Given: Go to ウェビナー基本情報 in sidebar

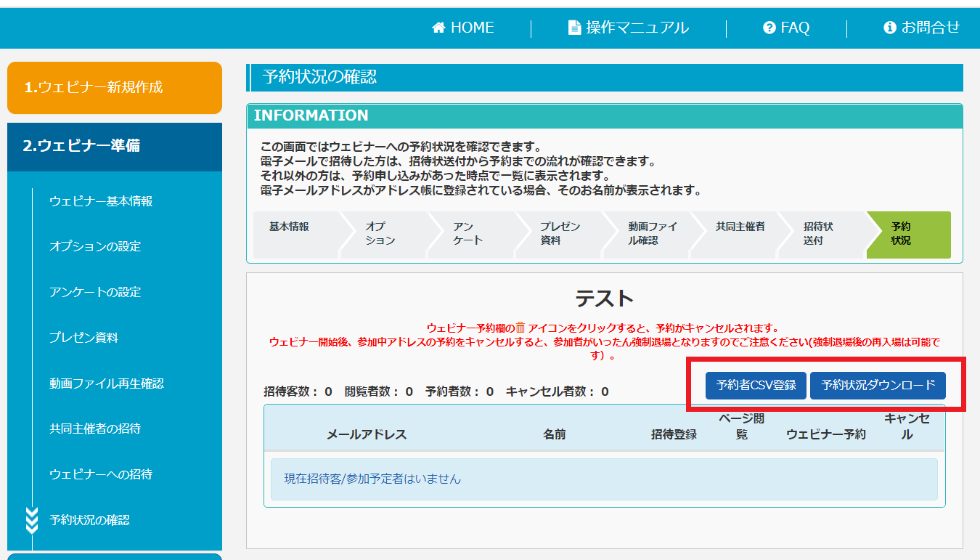Looking at the screenshot, I should (101, 201).
